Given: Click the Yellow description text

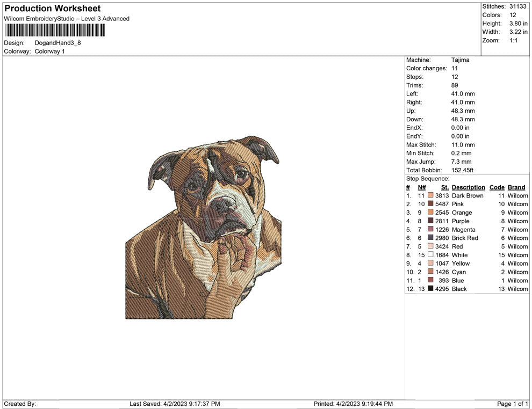Looking at the screenshot, I should click(x=461, y=264).
